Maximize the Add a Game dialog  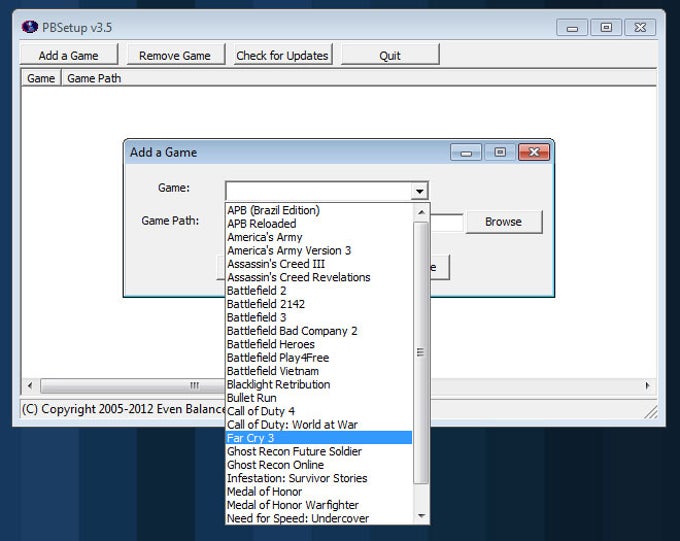click(x=500, y=152)
